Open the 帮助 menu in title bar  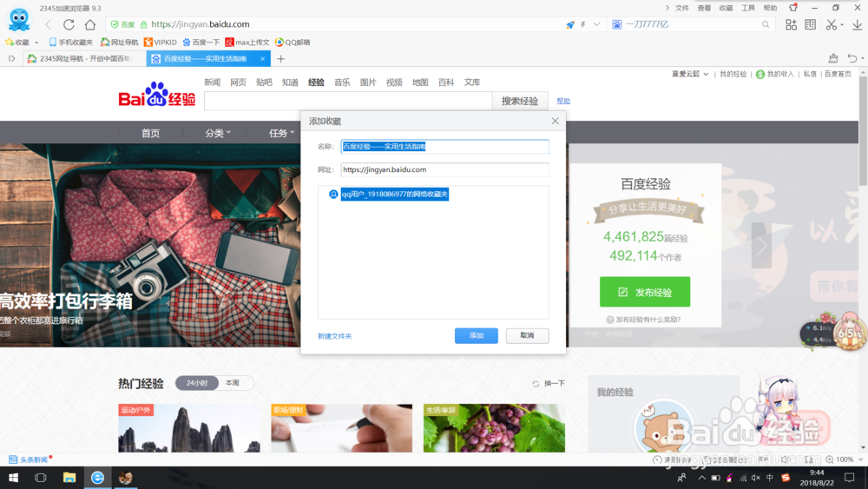(x=770, y=8)
